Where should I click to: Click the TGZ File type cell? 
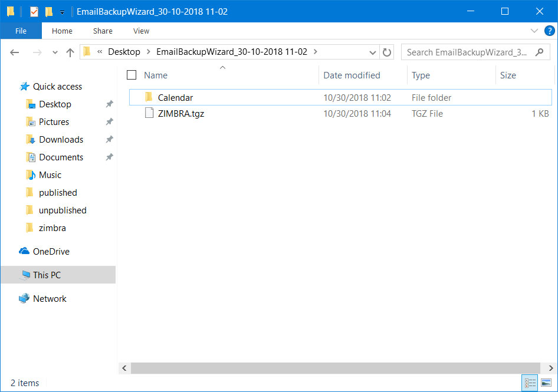click(427, 114)
